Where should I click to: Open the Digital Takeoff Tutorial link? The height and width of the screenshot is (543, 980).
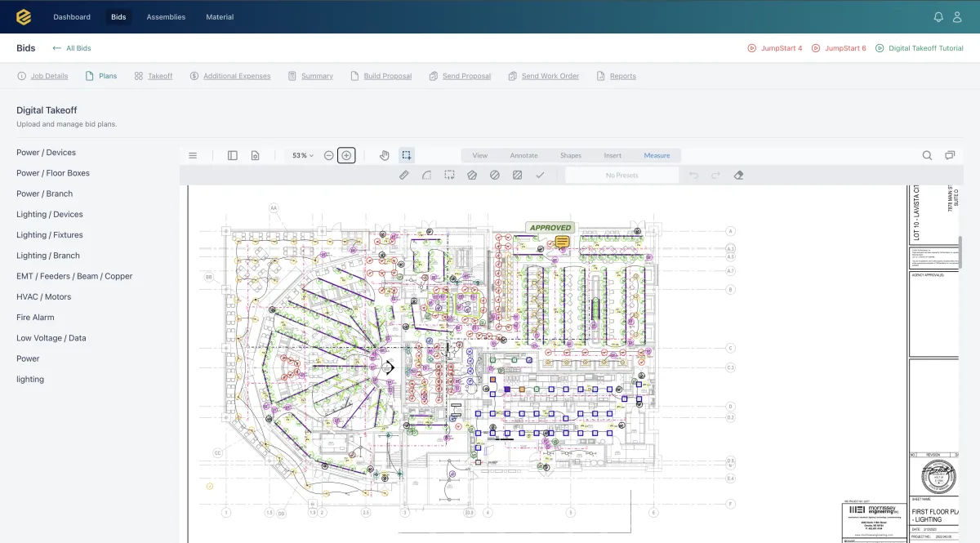tap(920, 48)
